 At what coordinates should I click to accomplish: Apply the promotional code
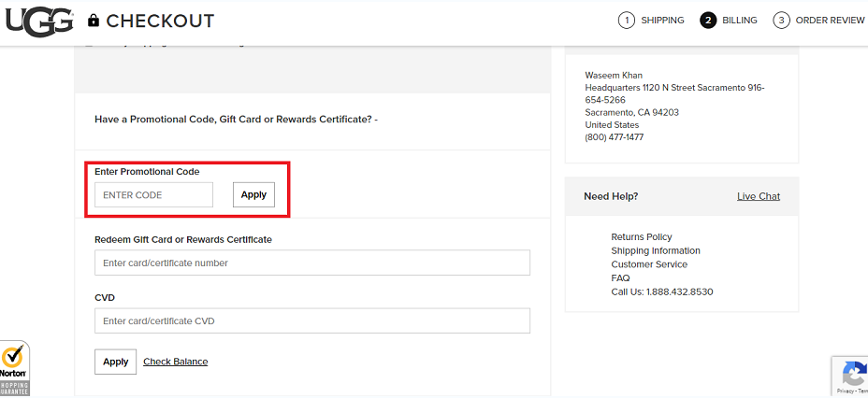[x=253, y=194]
